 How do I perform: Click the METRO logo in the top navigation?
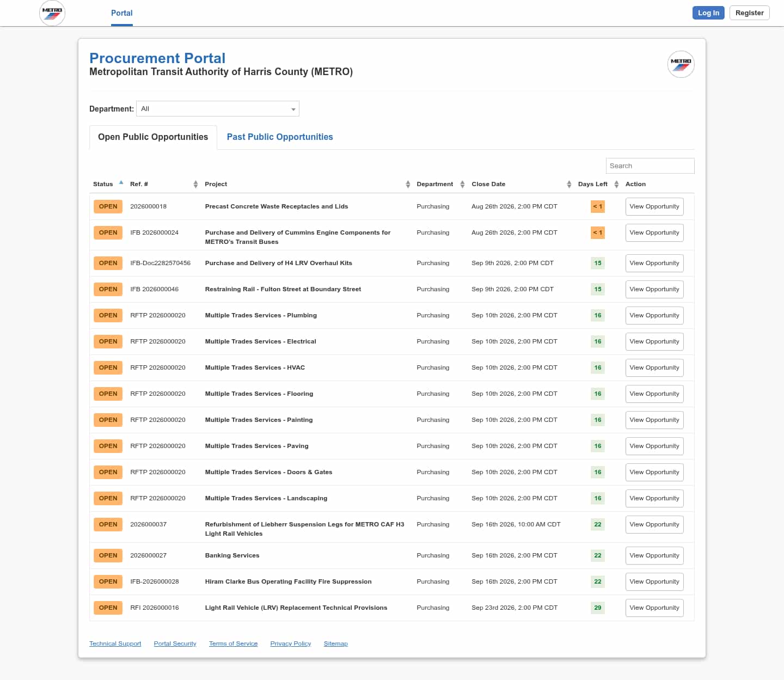52,13
